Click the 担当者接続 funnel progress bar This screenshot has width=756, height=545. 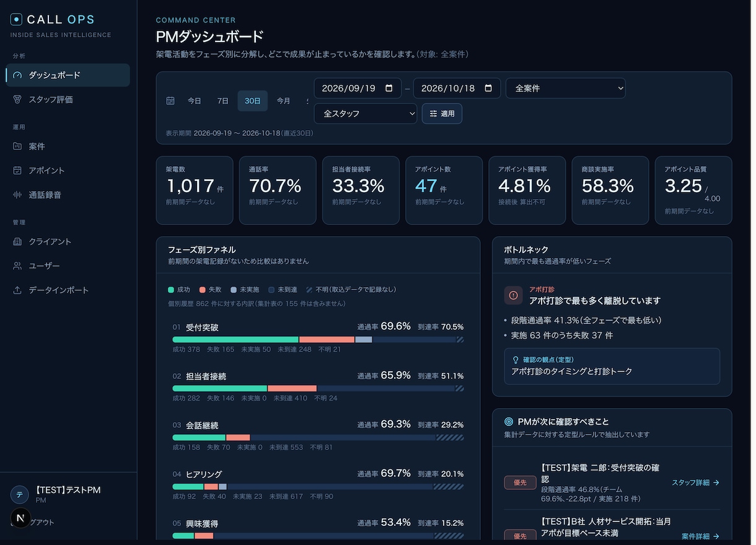click(x=318, y=389)
